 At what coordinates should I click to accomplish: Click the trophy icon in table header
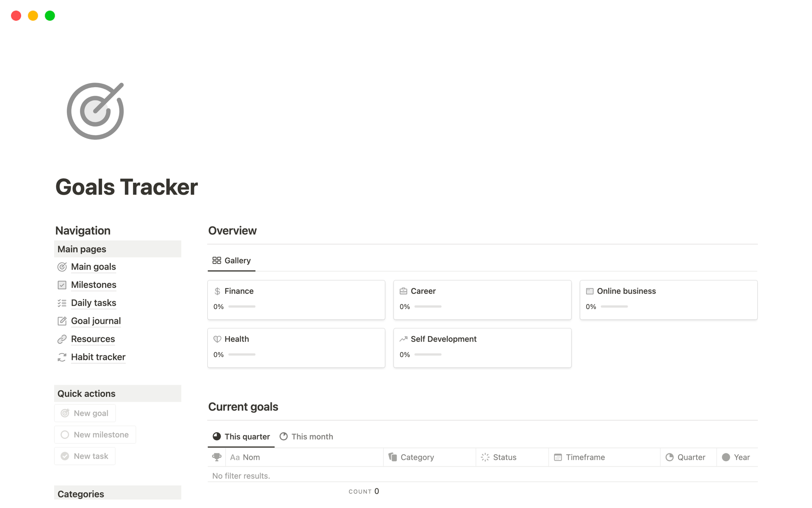coord(217,457)
